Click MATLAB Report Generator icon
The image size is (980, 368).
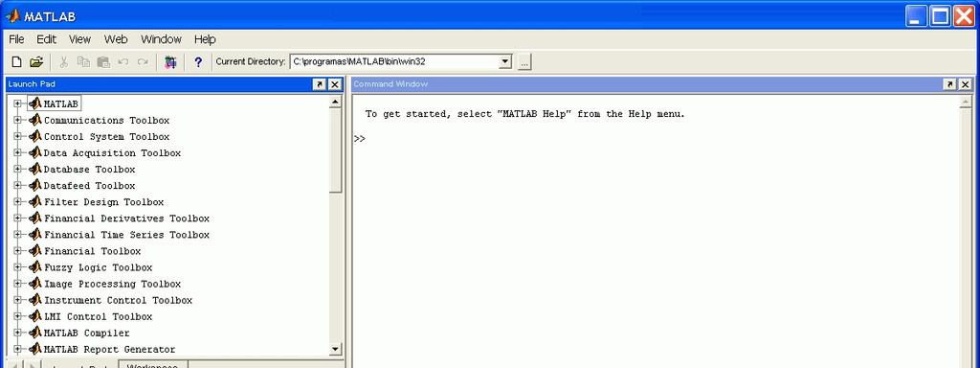35,349
